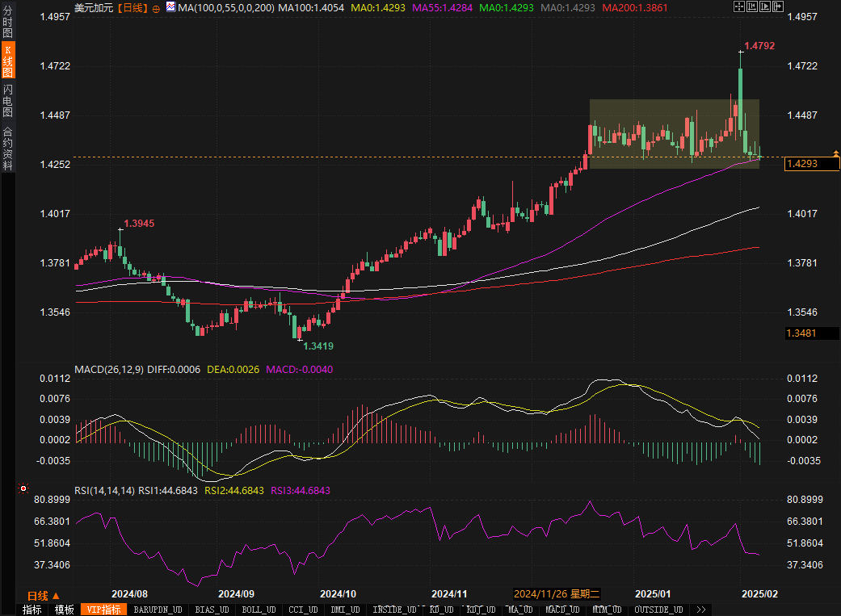The width and height of the screenshot is (841, 616).
Task: Open 合约资料 in the sidebar
Action: point(7,149)
